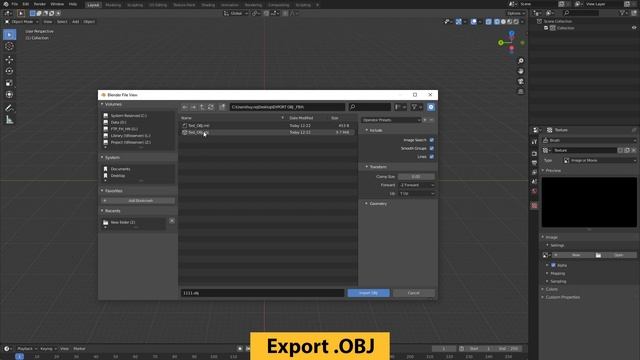Open Documents in System bookmarks
The height and width of the screenshot is (360, 640).
[120, 169]
